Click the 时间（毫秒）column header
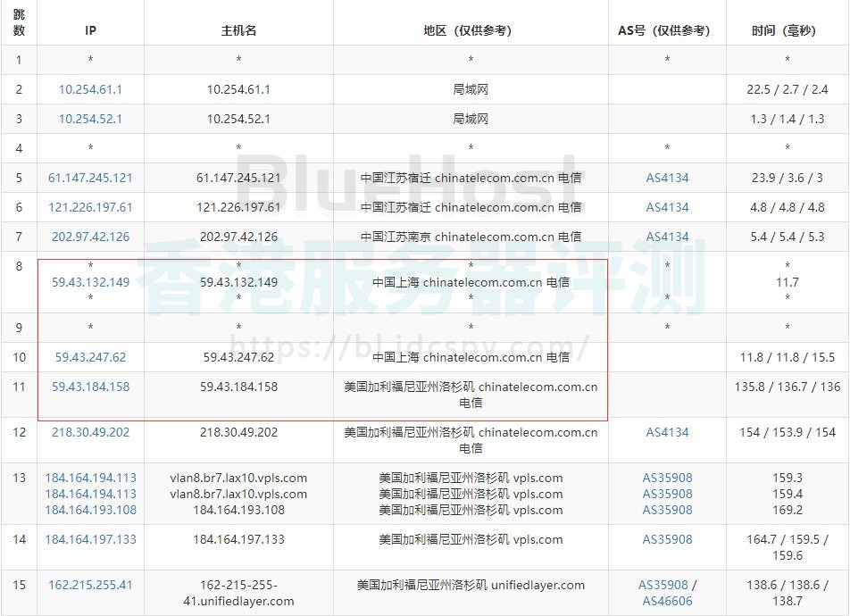Viewport: 850px width, 616px height. (x=787, y=30)
